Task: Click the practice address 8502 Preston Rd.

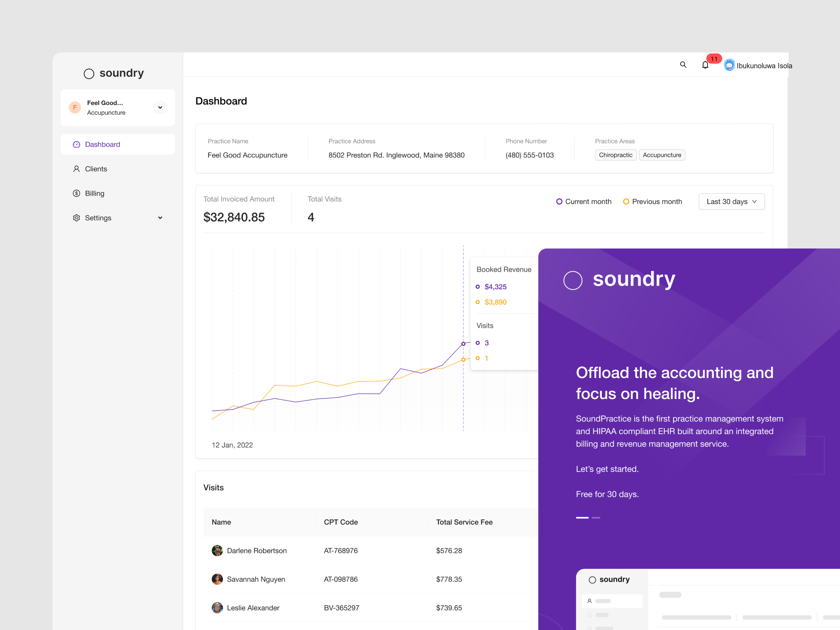Action: coord(397,155)
